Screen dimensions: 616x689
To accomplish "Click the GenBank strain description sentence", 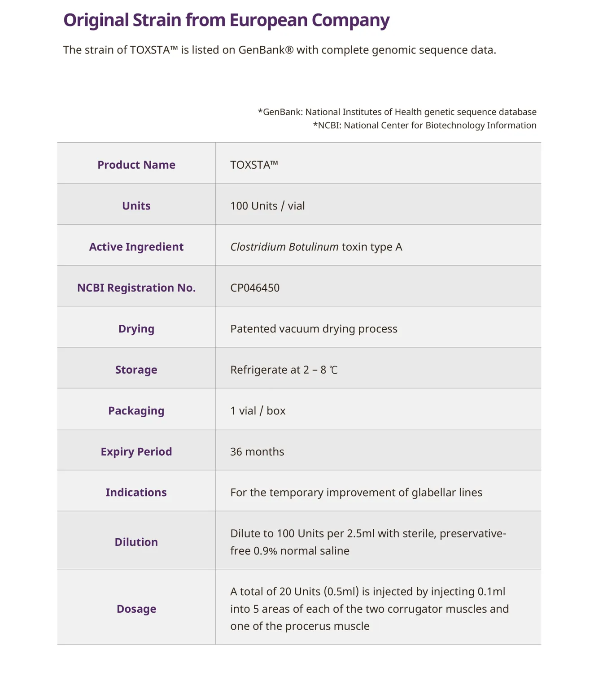I will click(x=280, y=50).
